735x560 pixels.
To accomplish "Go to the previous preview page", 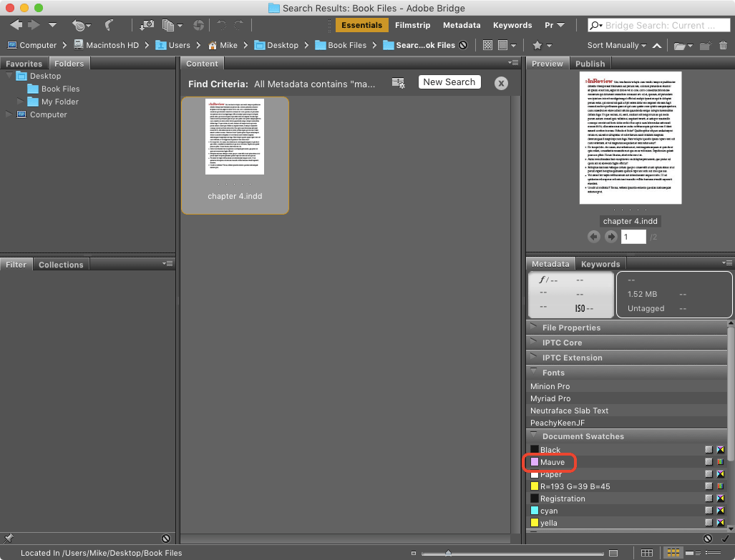I will (594, 237).
